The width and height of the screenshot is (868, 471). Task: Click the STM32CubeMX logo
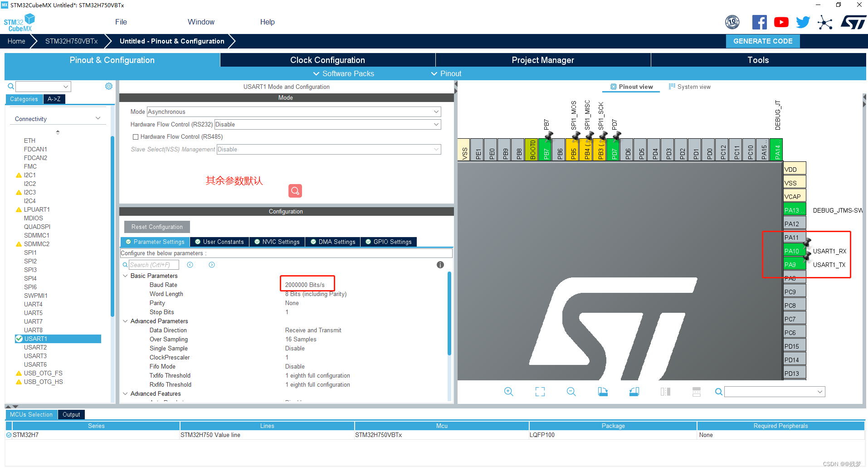(19, 23)
